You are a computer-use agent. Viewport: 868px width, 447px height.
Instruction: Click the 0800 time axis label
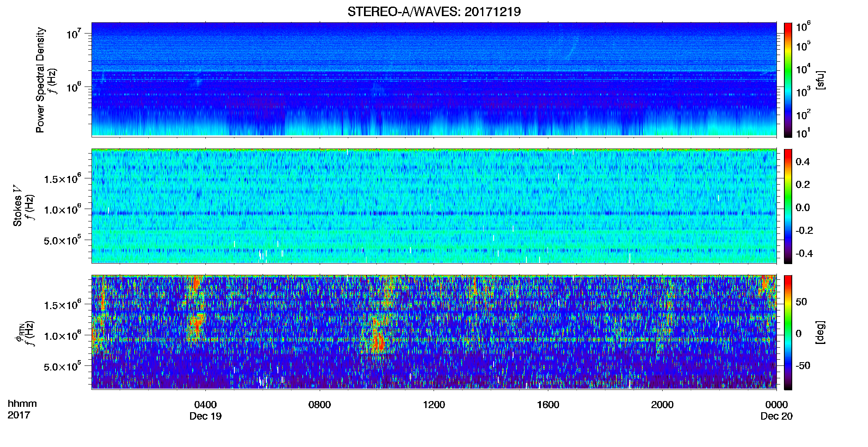coord(320,405)
